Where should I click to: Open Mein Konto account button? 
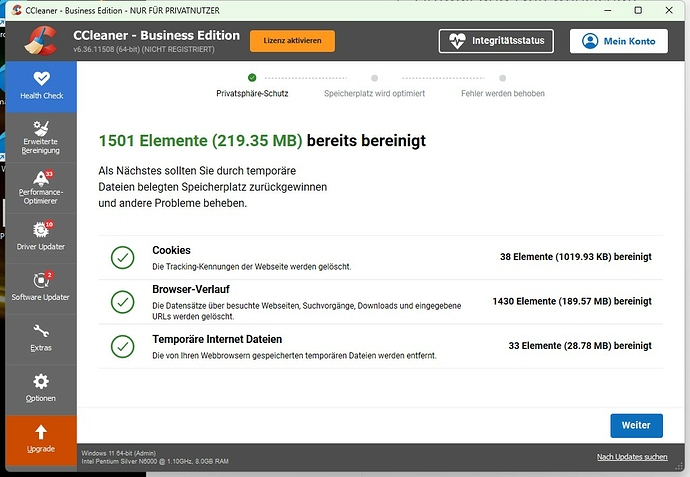pyautogui.click(x=618, y=41)
